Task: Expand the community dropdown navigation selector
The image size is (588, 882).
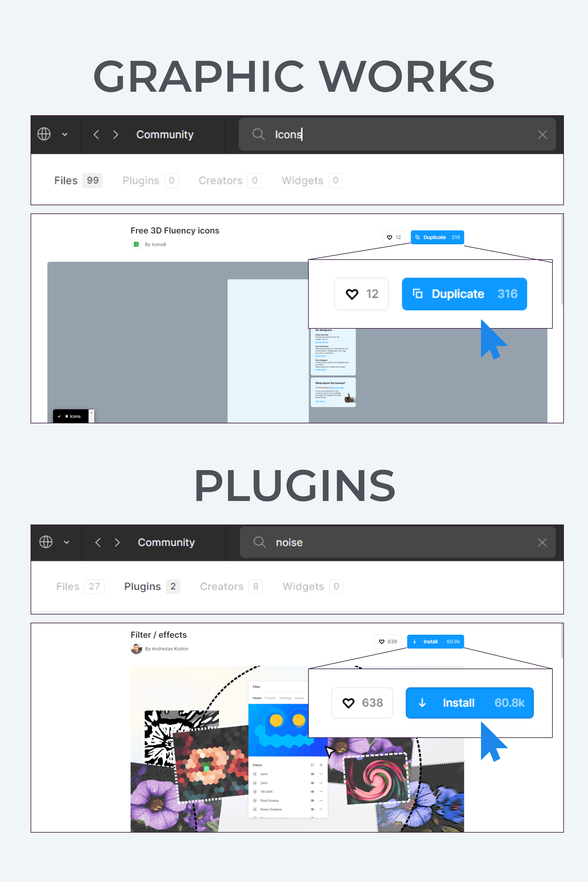Action: click(65, 135)
